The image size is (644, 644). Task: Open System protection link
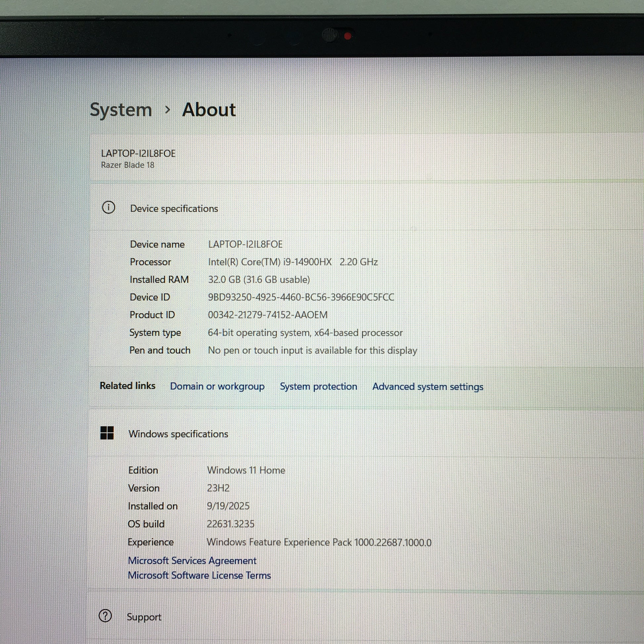[318, 386]
